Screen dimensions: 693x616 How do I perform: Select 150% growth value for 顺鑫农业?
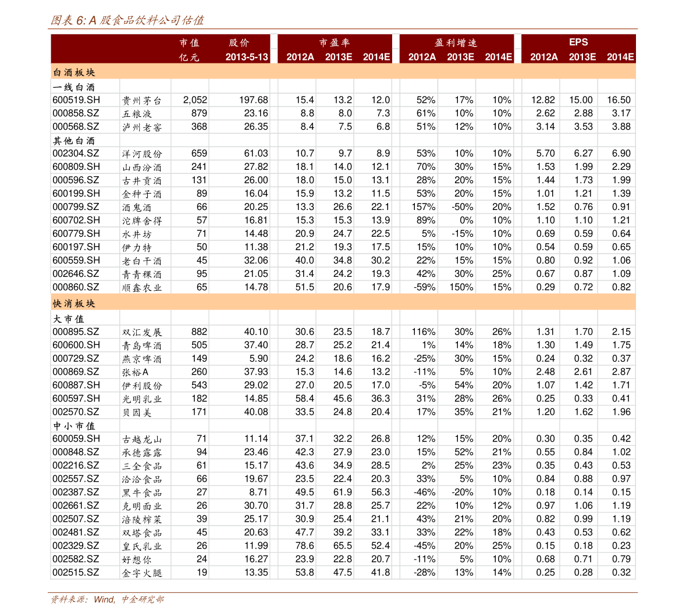coord(461,287)
